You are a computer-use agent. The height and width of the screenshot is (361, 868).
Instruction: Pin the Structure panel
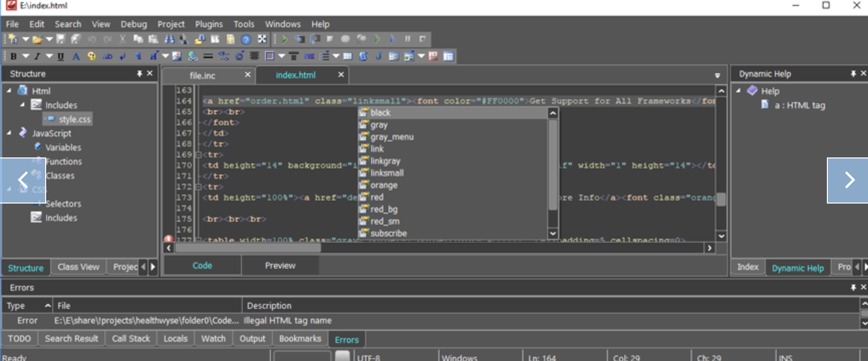[x=139, y=74]
